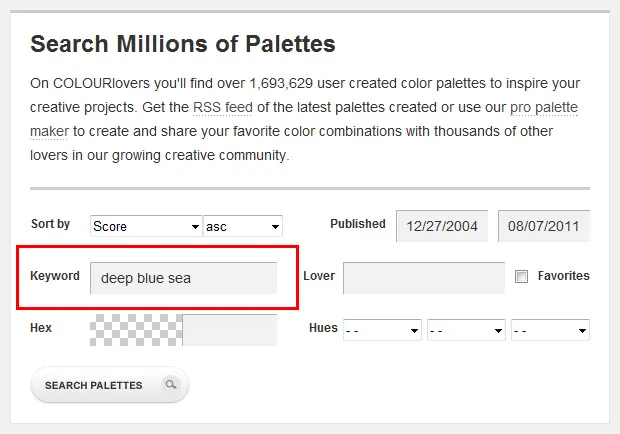
Task: Click the Search Millions of Palettes heading
Action: point(183,44)
